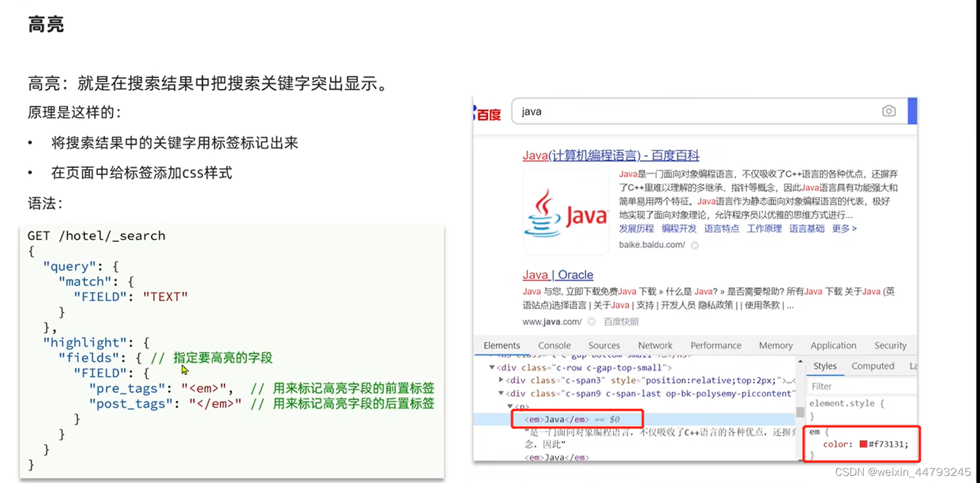Open the Java 百度百科 result link

coord(611,156)
